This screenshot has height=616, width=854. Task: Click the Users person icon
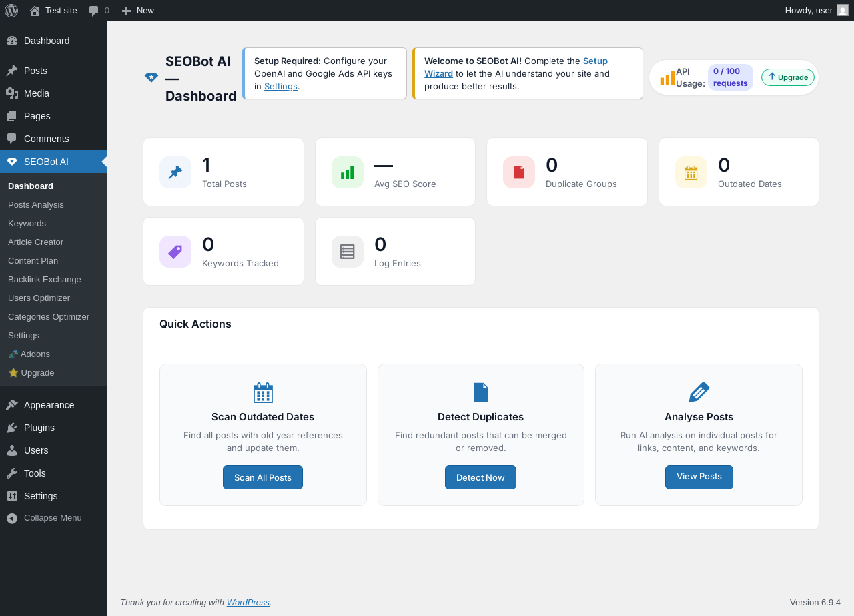pyautogui.click(x=12, y=450)
